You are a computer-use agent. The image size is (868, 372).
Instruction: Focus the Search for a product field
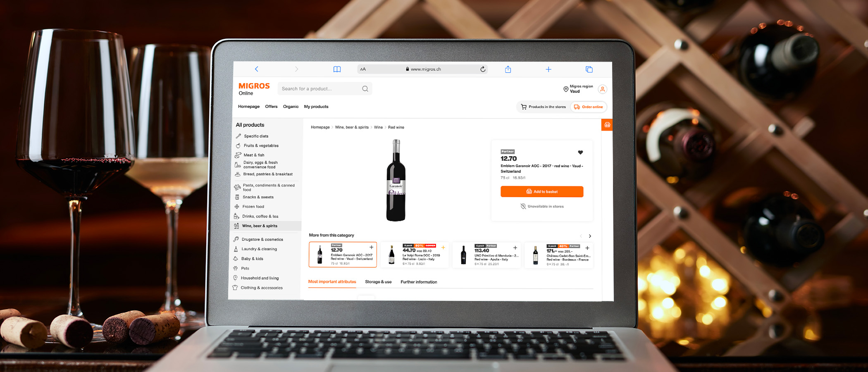(x=325, y=88)
